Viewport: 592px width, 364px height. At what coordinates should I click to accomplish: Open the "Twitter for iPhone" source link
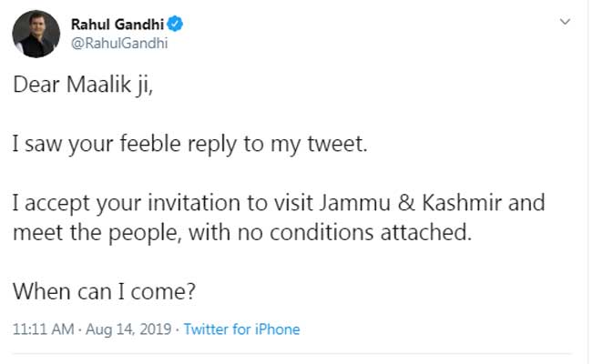(x=241, y=329)
